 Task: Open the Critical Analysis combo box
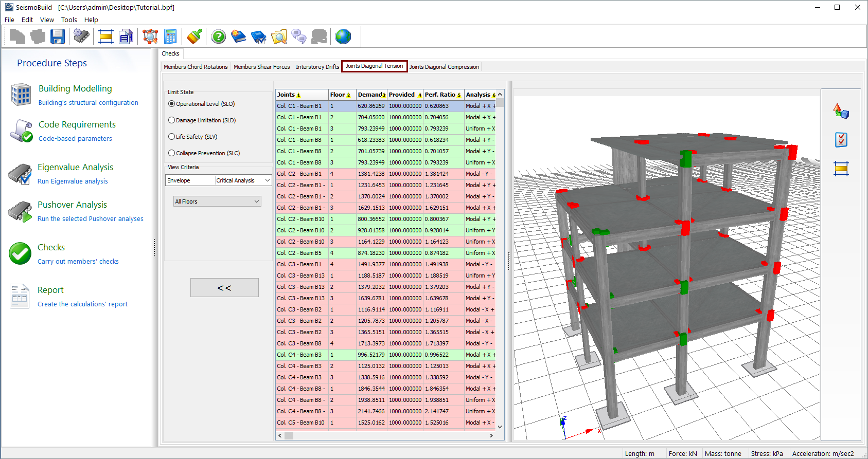(x=243, y=180)
